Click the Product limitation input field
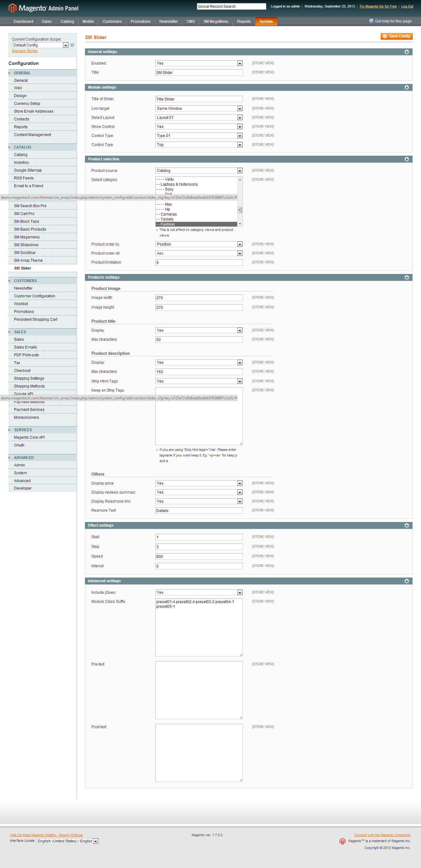Image resolution: width=421 pixels, height=868 pixels. 199,262
